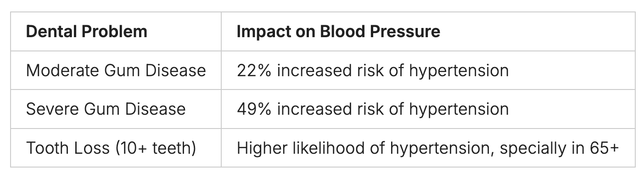Click the "(10+ teeth)" text
The height and width of the screenshot is (179, 644).
(x=156, y=148)
